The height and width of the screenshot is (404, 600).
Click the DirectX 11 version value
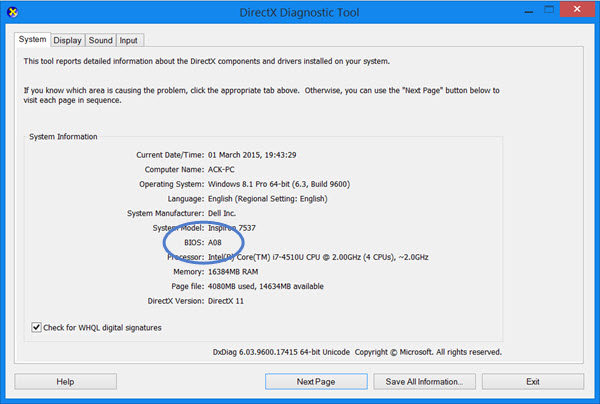pyautogui.click(x=226, y=301)
